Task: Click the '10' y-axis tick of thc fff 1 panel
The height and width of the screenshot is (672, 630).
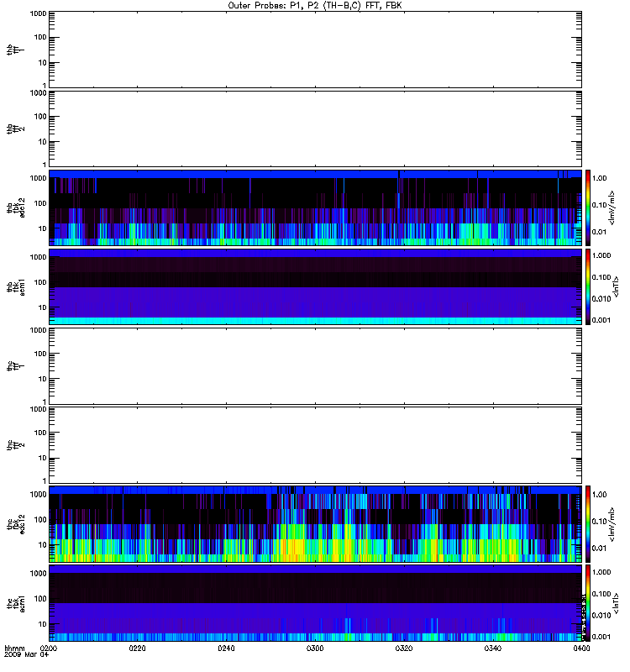Action: point(43,379)
